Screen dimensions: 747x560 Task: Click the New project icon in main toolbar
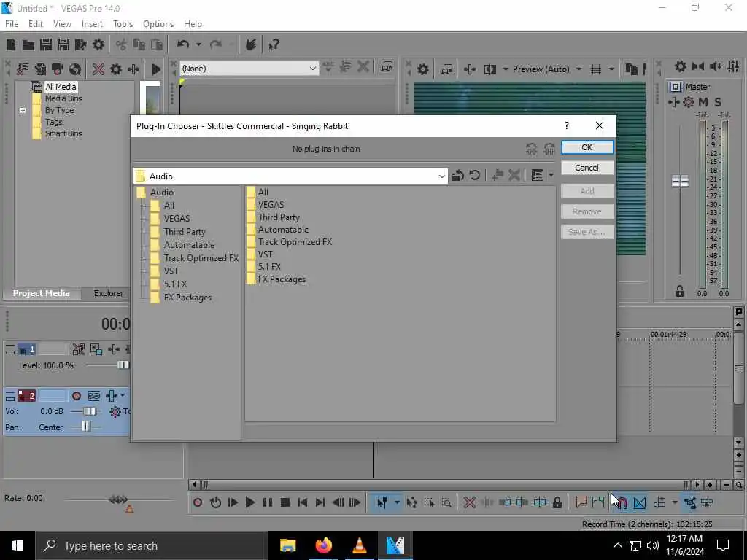tap(11, 44)
